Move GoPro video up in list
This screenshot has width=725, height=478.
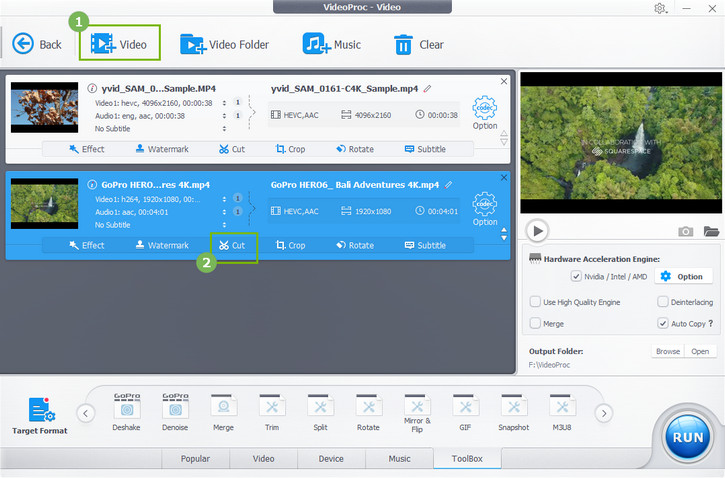pyautogui.click(x=504, y=229)
